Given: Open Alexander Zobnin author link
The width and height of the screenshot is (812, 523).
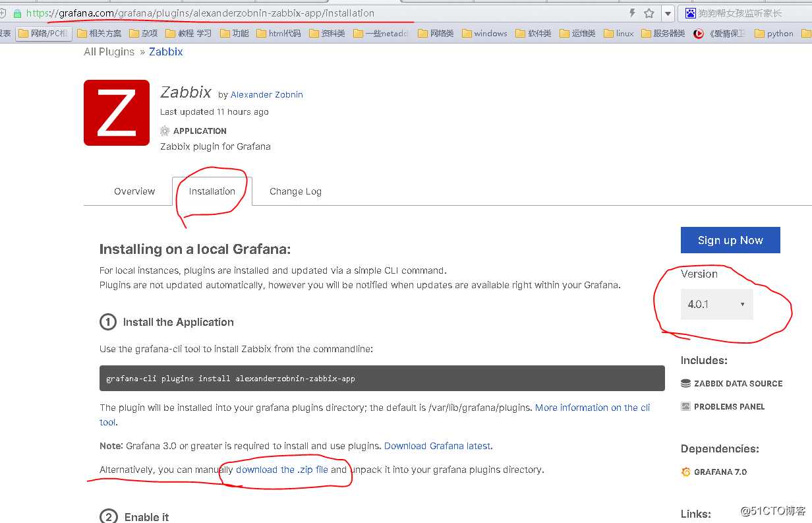Looking at the screenshot, I should coord(267,94).
